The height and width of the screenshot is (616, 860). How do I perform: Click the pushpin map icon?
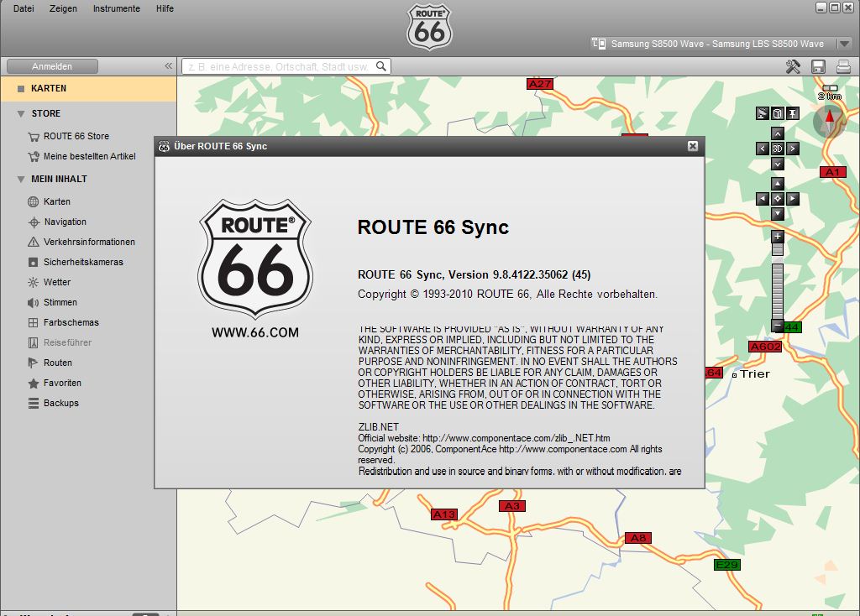click(x=793, y=113)
